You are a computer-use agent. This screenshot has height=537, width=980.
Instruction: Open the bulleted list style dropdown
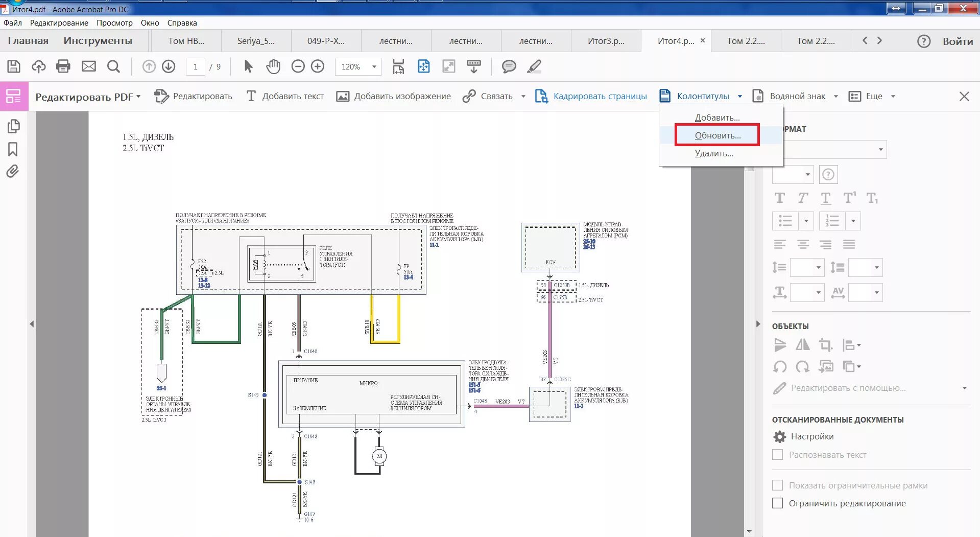[806, 221]
